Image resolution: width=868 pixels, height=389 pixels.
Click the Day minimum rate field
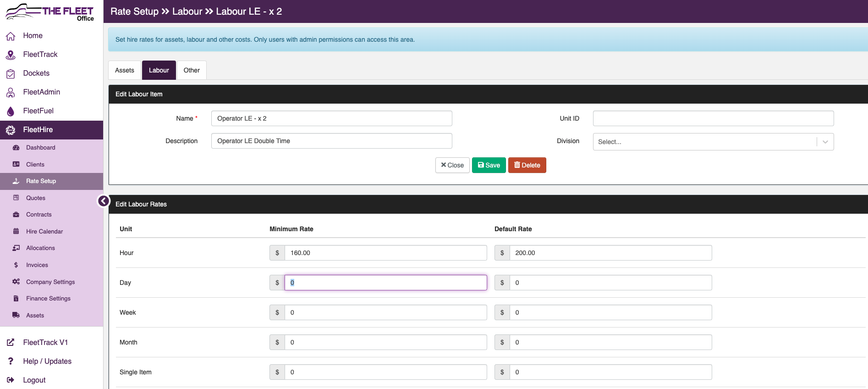[386, 283]
